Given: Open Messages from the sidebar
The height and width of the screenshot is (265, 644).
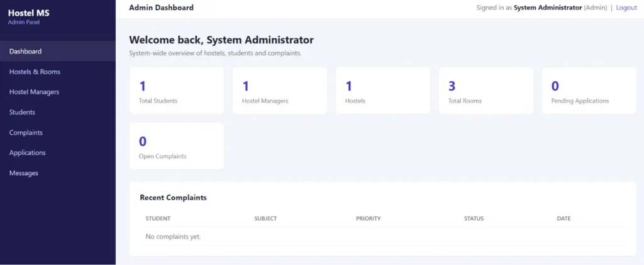Looking at the screenshot, I should click(x=58, y=173).
